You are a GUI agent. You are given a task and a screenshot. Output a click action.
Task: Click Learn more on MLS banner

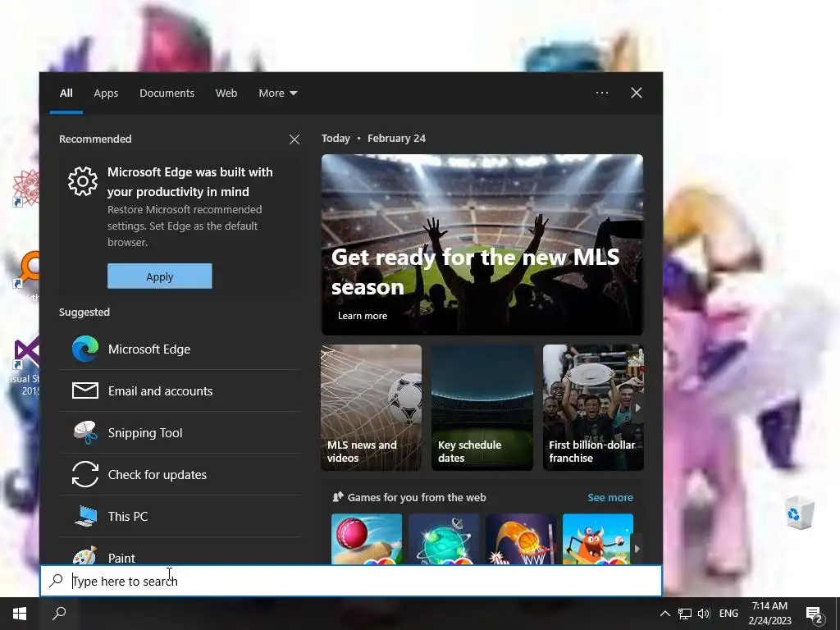coord(362,316)
